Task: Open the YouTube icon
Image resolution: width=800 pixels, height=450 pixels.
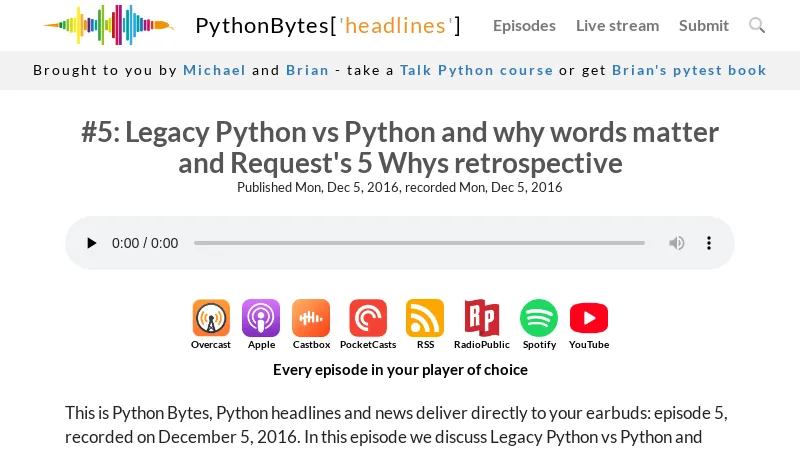Action: (x=589, y=319)
